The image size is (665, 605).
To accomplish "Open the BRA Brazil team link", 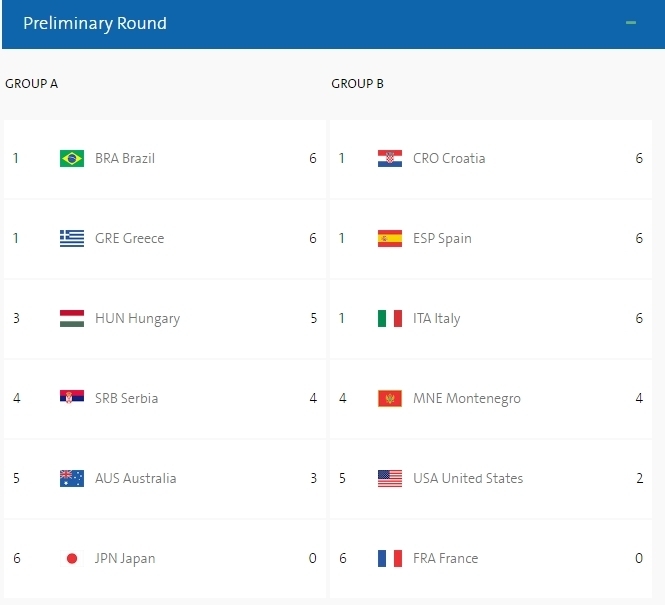I will (125, 158).
